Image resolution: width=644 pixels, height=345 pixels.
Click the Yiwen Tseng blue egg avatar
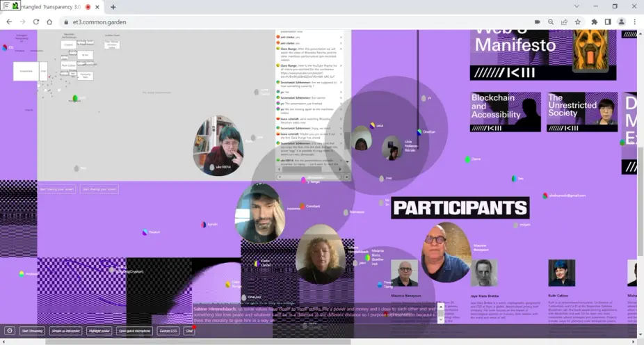[380, 284]
